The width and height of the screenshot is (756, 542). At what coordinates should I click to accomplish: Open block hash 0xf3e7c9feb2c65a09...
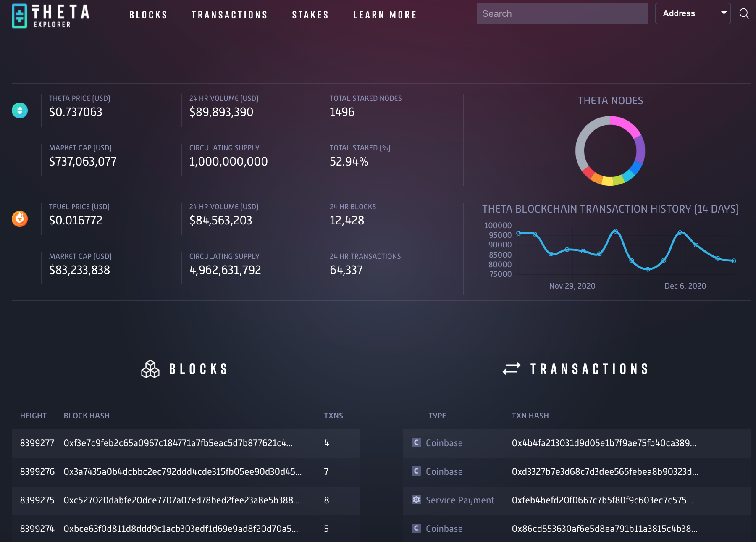click(178, 443)
